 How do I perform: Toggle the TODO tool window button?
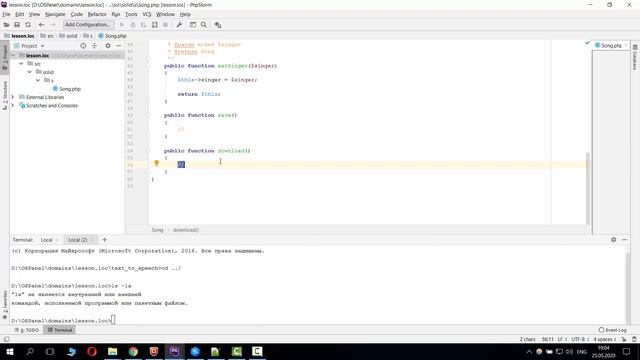coord(27,330)
